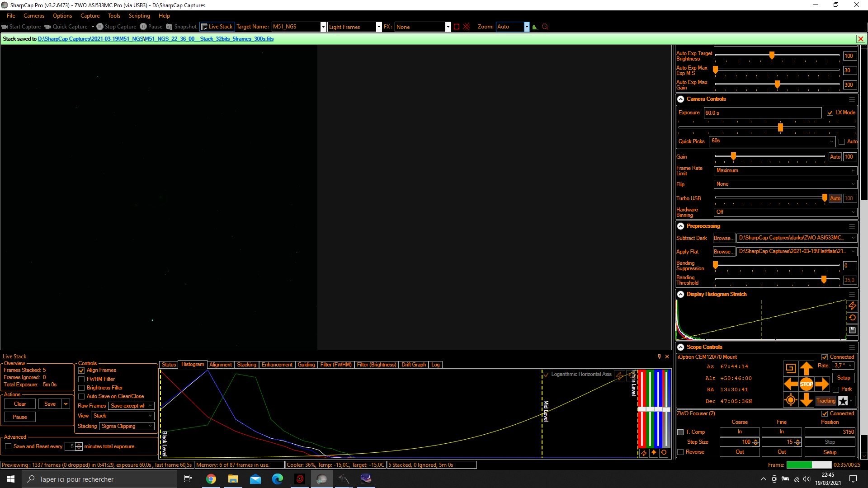This screenshot has width=868, height=488.
Task: Enable the Brightness Filter checkbox
Action: coord(81,388)
